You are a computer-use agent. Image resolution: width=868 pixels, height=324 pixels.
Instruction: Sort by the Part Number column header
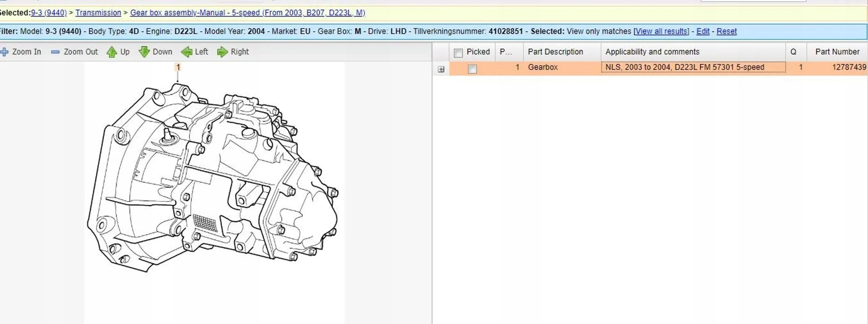point(837,52)
